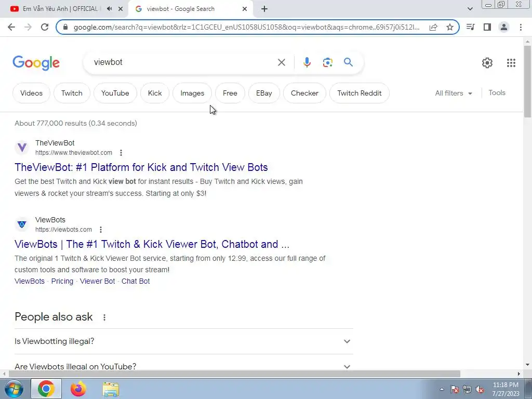The width and height of the screenshot is (532, 399).
Task: Click the TheViewBot site favicon
Action: click(22, 148)
